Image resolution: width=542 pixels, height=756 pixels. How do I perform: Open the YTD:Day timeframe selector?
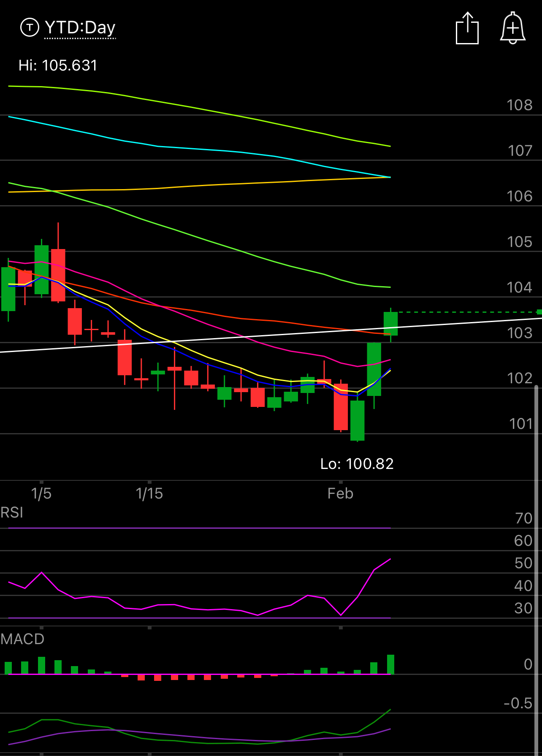tap(80, 28)
